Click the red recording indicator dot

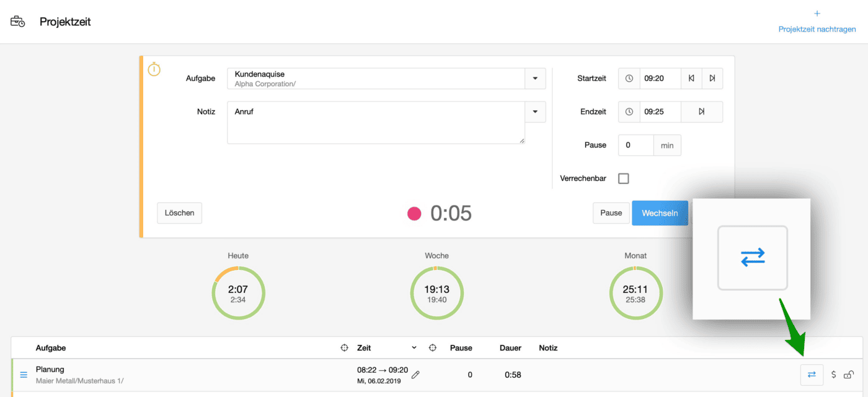point(414,214)
